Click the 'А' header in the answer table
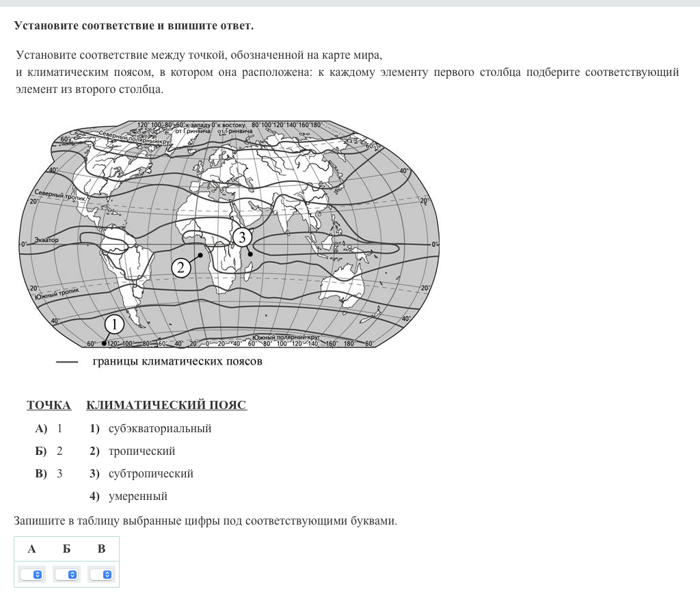 coord(31,549)
